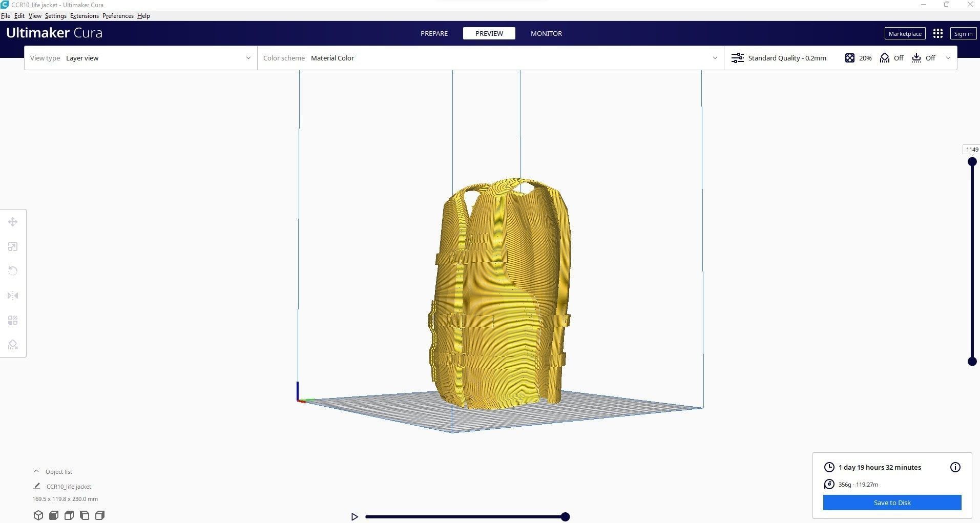The image size is (980, 523).
Task: Expand the print settings panel chevron
Action: click(948, 58)
